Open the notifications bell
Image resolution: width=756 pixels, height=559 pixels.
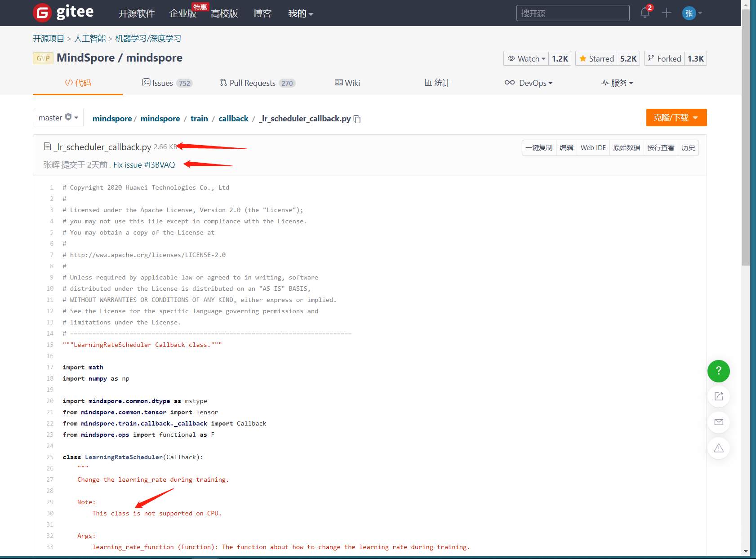(x=645, y=13)
